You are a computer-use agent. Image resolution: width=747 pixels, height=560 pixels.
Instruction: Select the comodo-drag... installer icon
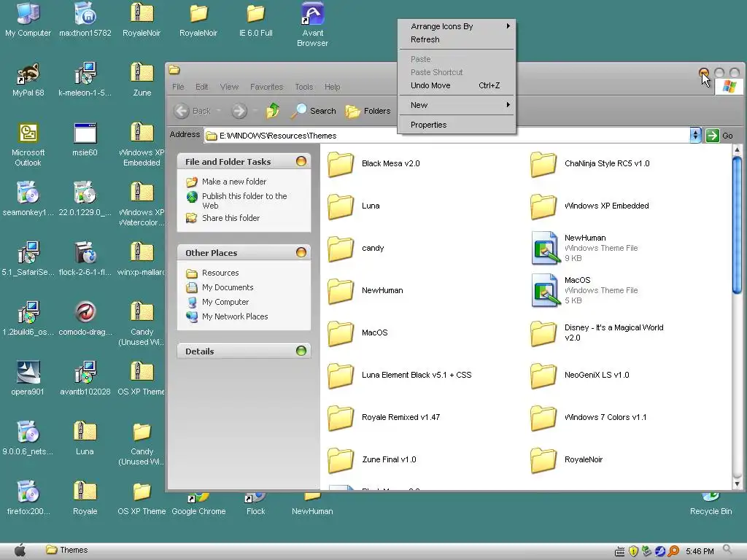85,319
